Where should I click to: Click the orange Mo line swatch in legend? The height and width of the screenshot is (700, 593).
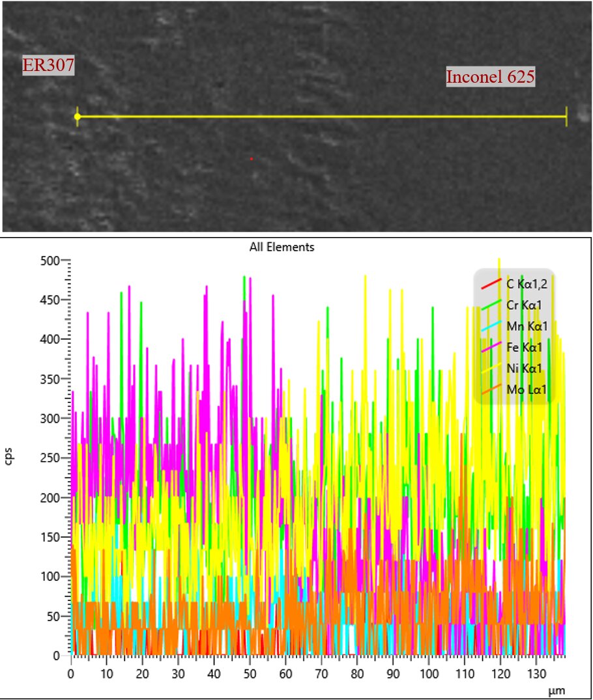click(x=491, y=390)
